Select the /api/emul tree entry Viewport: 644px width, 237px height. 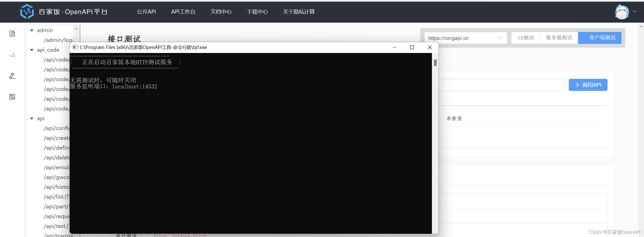pyautogui.click(x=57, y=167)
